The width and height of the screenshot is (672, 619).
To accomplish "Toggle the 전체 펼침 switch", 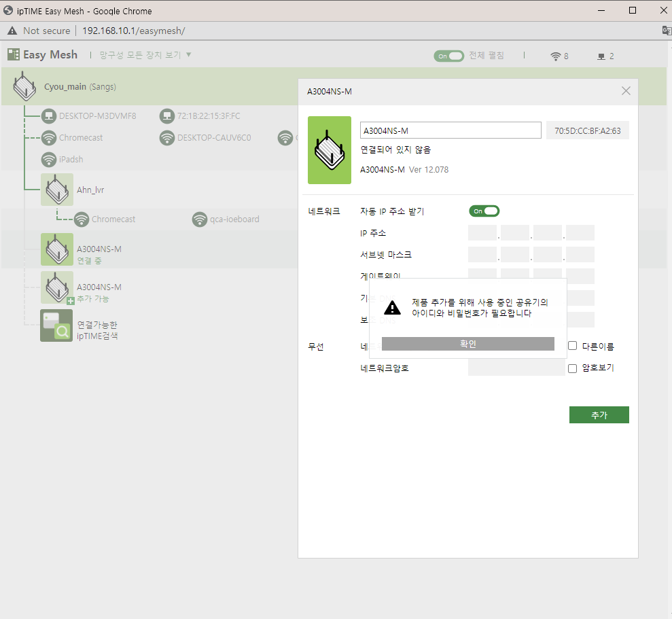I will click(448, 56).
